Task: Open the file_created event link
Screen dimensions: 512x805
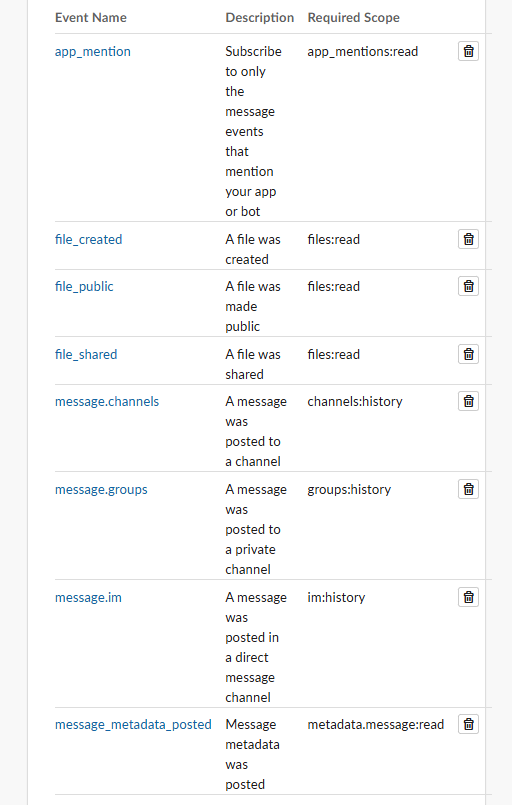Action: click(88, 240)
